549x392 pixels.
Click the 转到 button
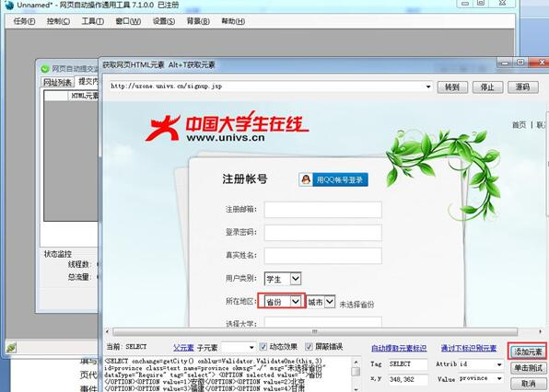(x=452, y=86)
